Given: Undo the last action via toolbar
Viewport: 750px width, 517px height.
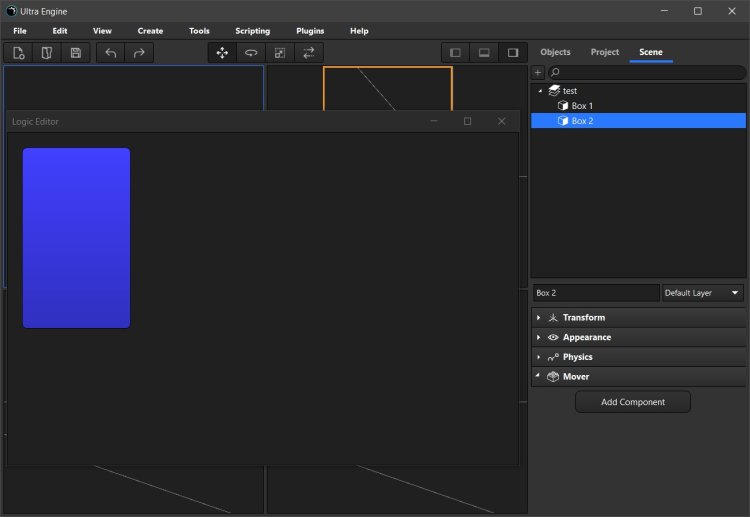Looking at the screenshot, I should point(111,53).
